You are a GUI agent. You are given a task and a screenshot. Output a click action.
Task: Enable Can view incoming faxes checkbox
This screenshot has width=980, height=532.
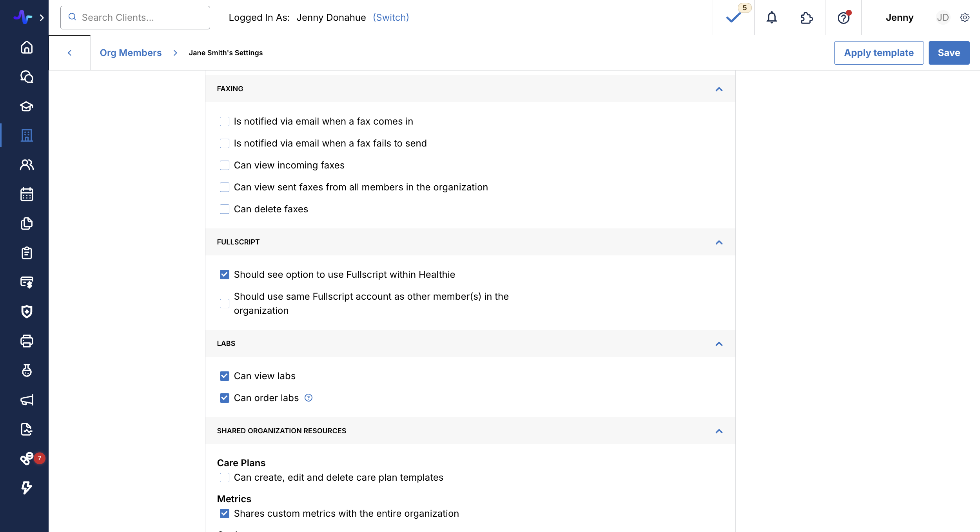[x=225, y=165]
